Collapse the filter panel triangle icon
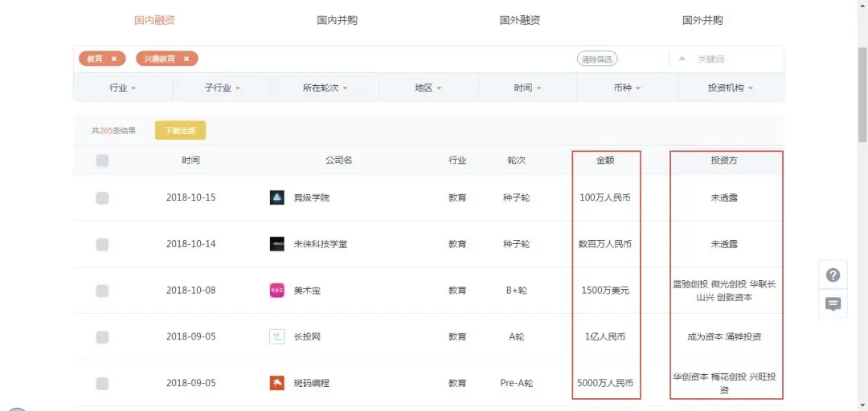 [x=682, y=59]
